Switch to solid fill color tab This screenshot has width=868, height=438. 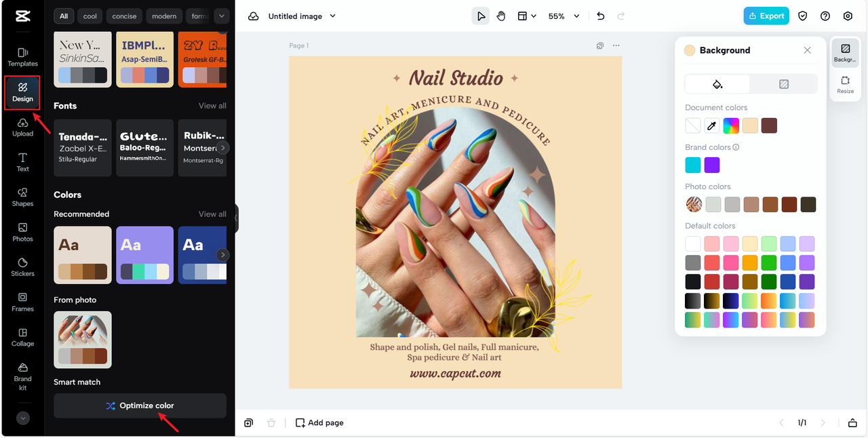pyautogui.click(x=717, y=84)
